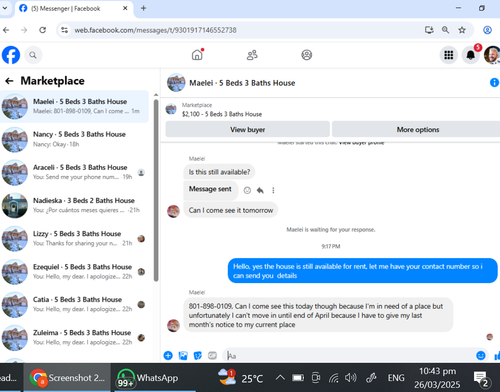Open Nadieska - 3 Beds 2 Baths House chat
Viewport: 500px width, 392px height.
[x=74, y=205]
